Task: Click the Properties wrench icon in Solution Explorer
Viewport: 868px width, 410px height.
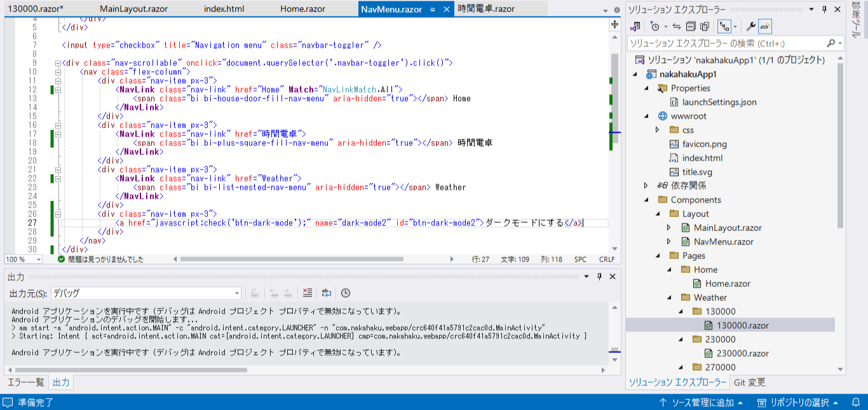Action: point(750,26)
